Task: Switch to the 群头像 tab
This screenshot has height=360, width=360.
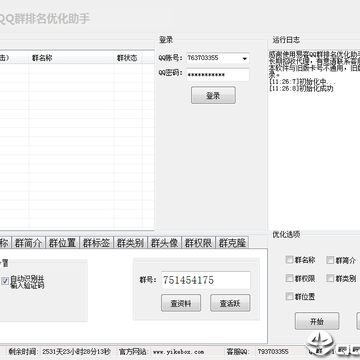Action: 164,243
